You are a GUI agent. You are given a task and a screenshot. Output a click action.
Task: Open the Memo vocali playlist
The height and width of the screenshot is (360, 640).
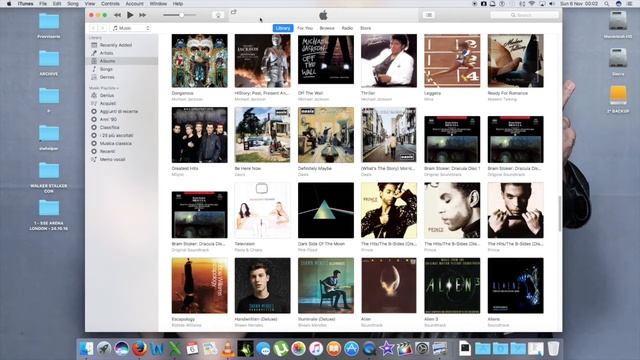122,160
